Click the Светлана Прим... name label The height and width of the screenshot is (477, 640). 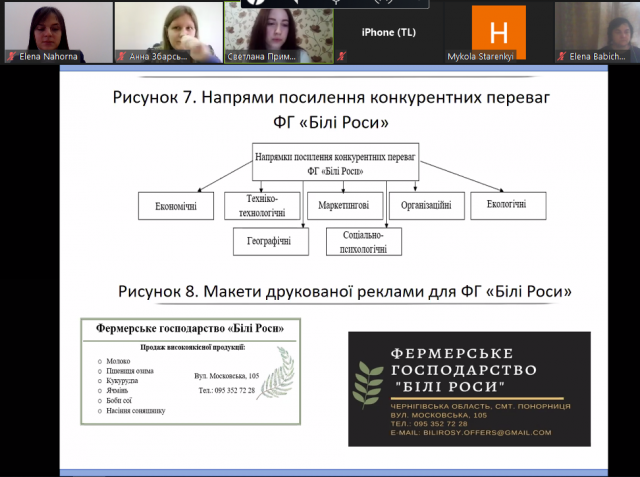point(262,57)
